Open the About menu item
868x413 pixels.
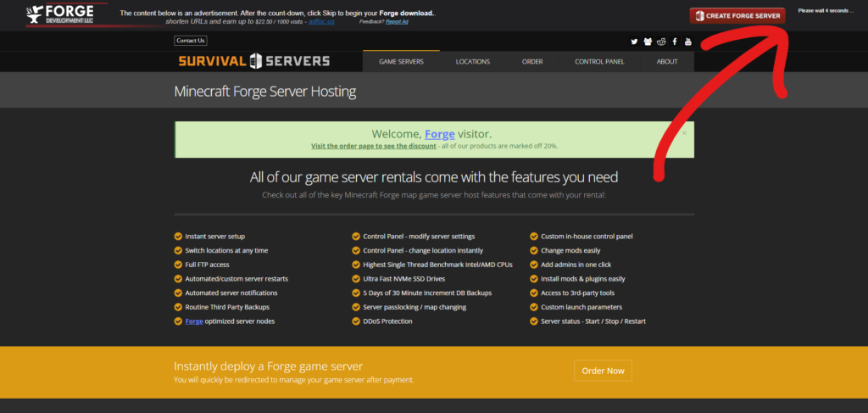667,61
